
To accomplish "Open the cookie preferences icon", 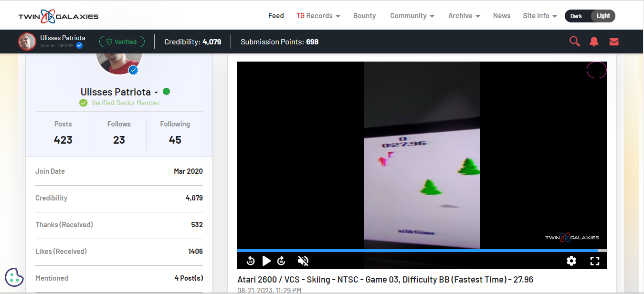I will 14,277.
